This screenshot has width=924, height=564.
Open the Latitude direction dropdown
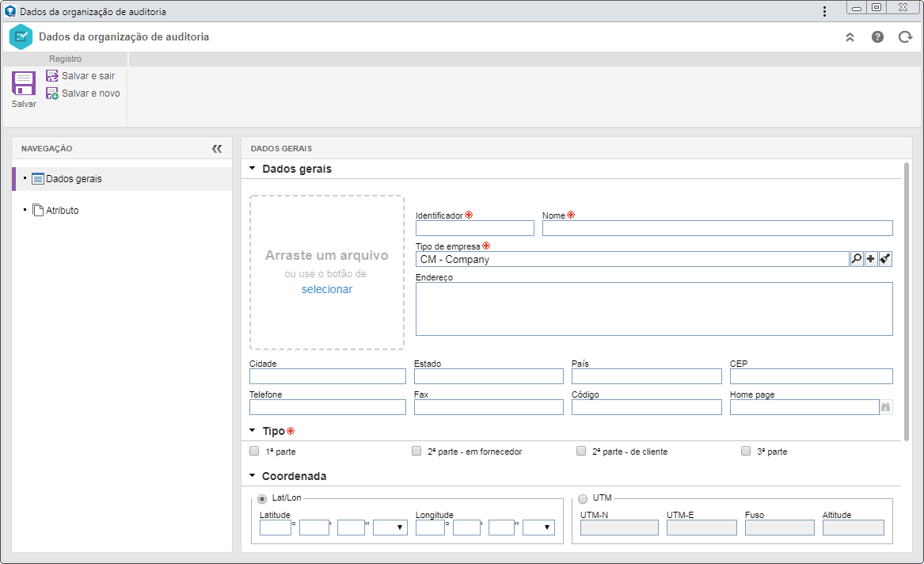(390, 528)
